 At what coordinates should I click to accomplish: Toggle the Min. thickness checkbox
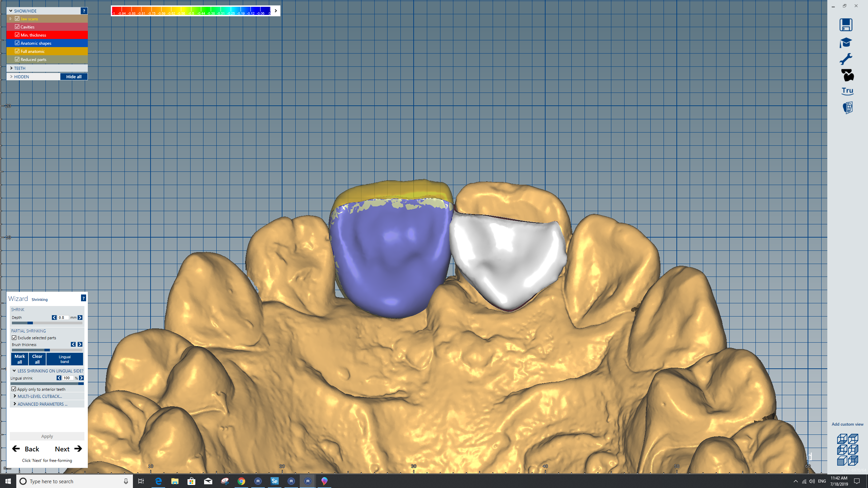(17, 35)
